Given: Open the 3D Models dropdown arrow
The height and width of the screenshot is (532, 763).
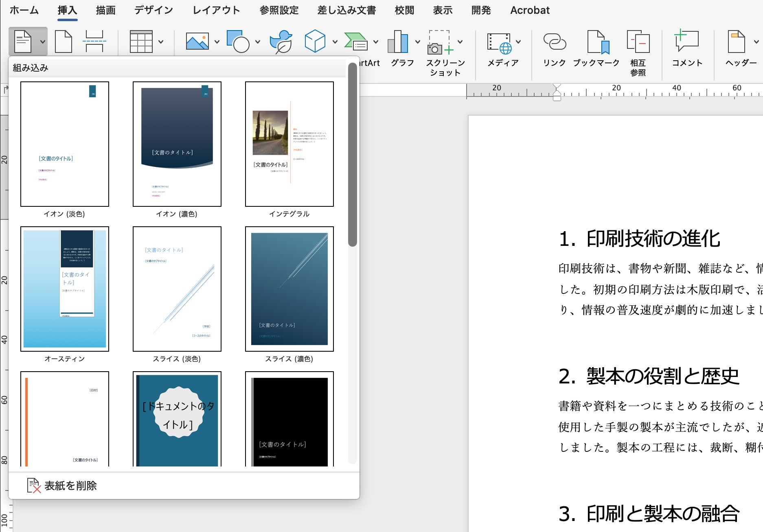Looking at the screenshot, I should [x=335, y=42].
